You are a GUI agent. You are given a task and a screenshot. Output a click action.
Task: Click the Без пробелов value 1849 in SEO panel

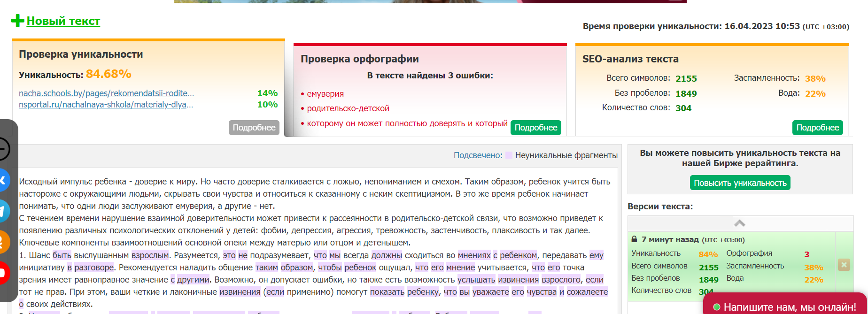(686, 93)
